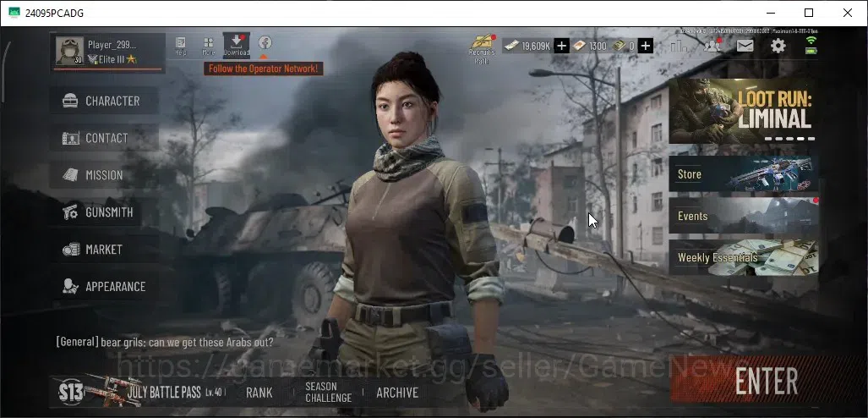Open the Weekly Essentials banner
The width and height of the screenshot is (868, 418).
(x=744, y=258)
